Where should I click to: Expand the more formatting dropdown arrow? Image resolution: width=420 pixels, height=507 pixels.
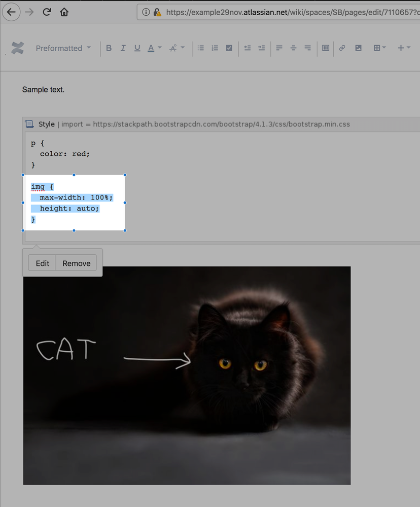click(x=183, y=48)
